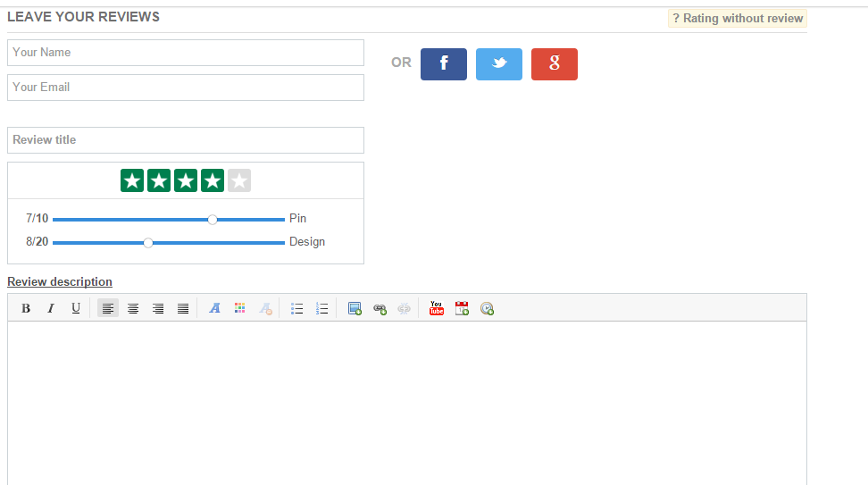The height and width of the screenshot is (485, 868).
Task: Align text left in review editor
Action: [x=108, y=308]
